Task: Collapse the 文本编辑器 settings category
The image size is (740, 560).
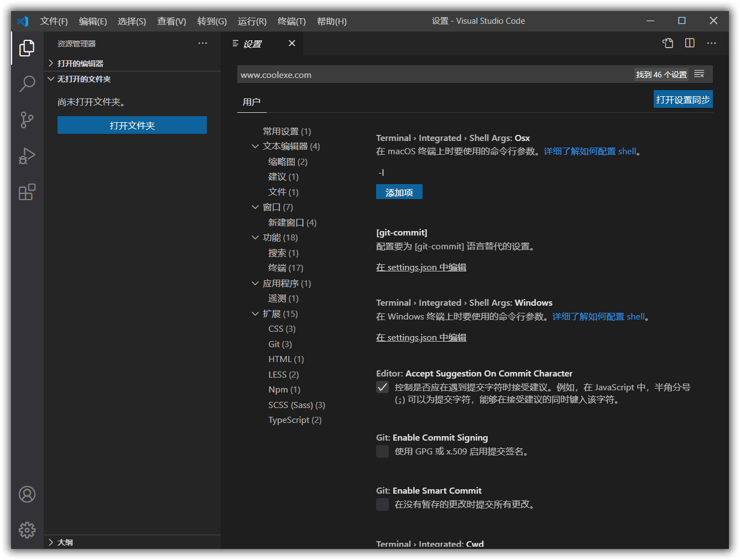Action: pos(255,146)
